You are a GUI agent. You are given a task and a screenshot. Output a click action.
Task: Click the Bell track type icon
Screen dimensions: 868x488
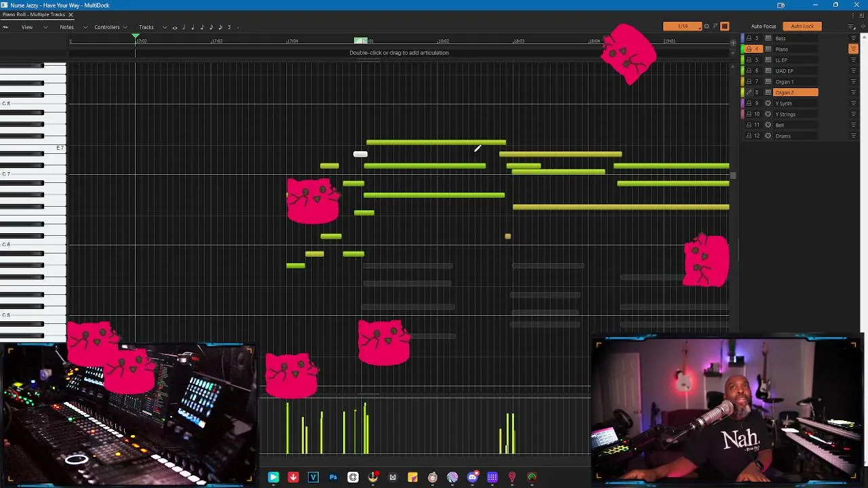[768, 125]
